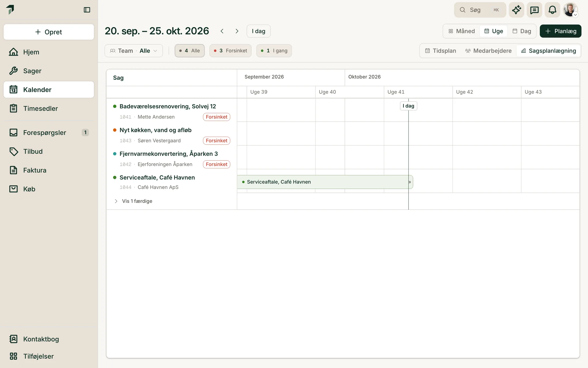Switch to the Måned view
This screenshot has height=368, width=588.
tap(462, 31)
